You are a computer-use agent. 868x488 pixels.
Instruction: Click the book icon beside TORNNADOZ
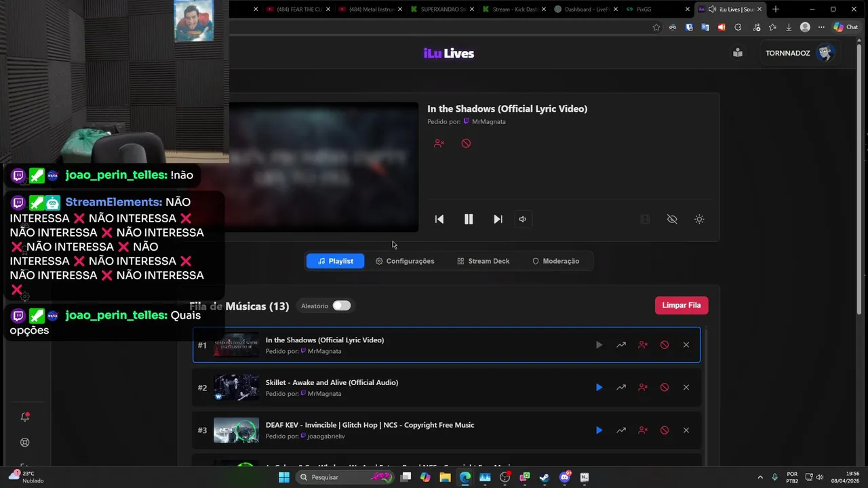click(738, 53)
